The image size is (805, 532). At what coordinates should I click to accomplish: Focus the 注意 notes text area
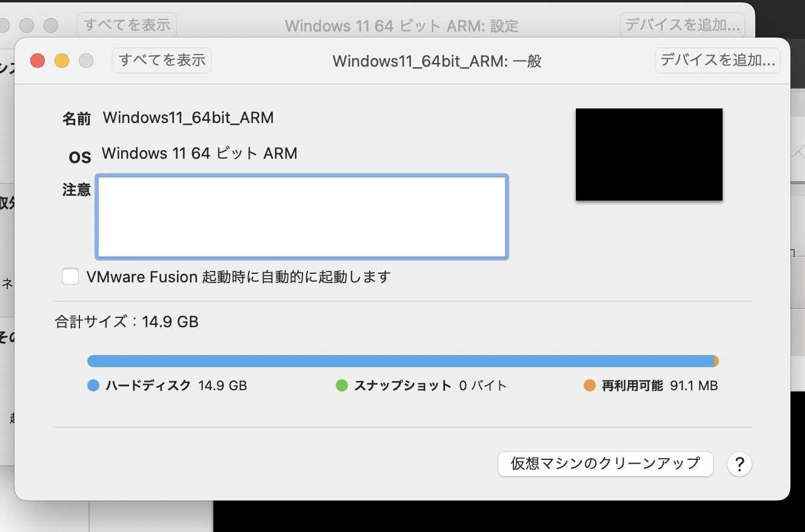click(302, 217)
